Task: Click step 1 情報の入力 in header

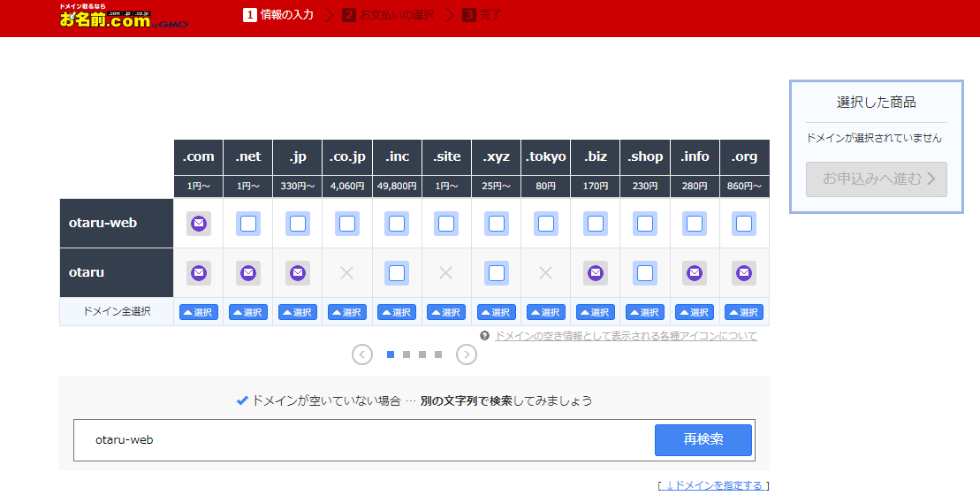Action: 278,15
